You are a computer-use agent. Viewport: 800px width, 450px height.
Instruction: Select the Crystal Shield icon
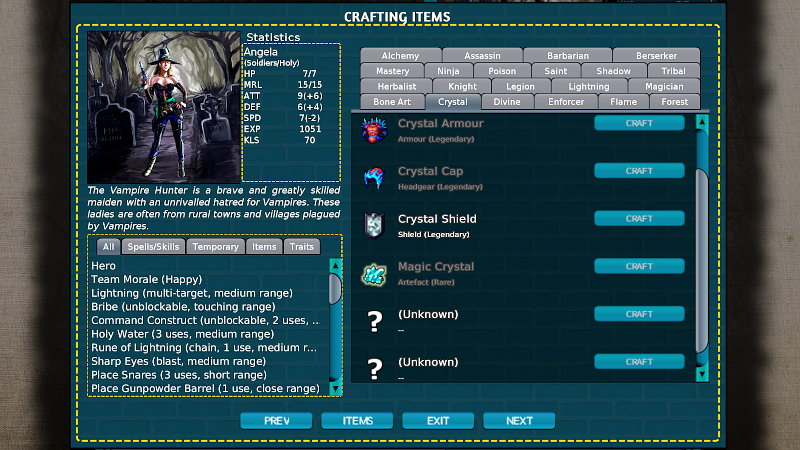tap(375, 225)
